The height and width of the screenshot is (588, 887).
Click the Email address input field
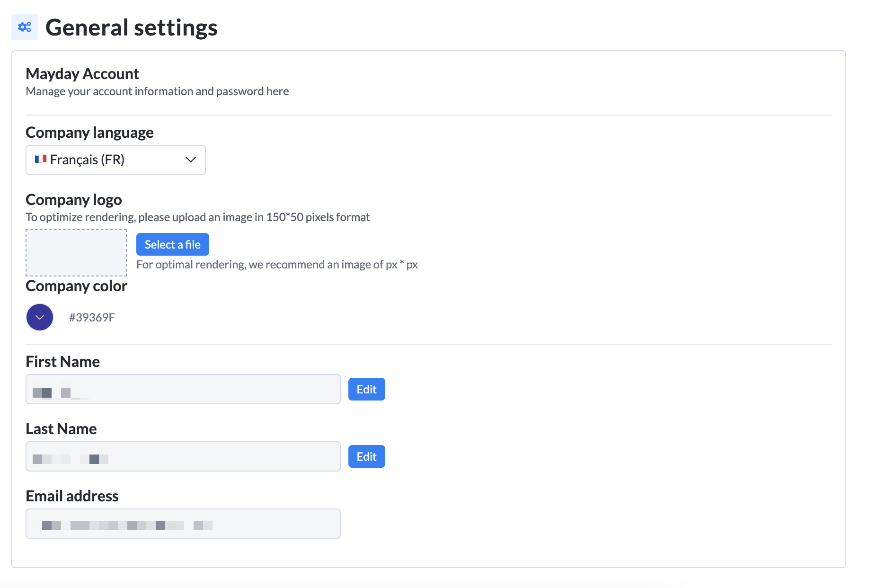(183, 524)
